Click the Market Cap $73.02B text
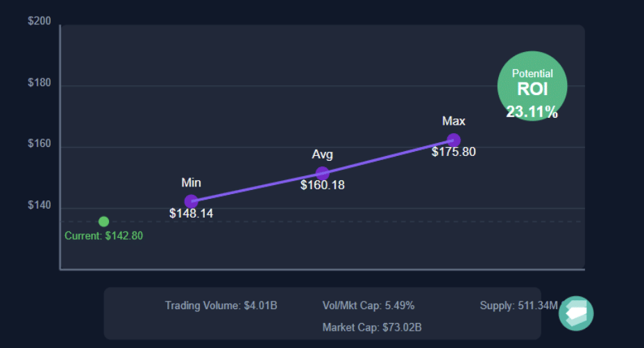This screenshot has height=348, width=644. click(x=372, y=327)
